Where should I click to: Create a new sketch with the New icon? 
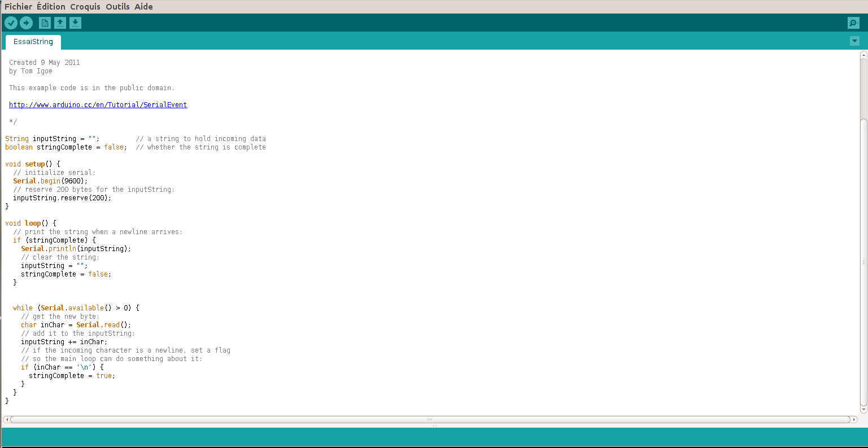45,23
